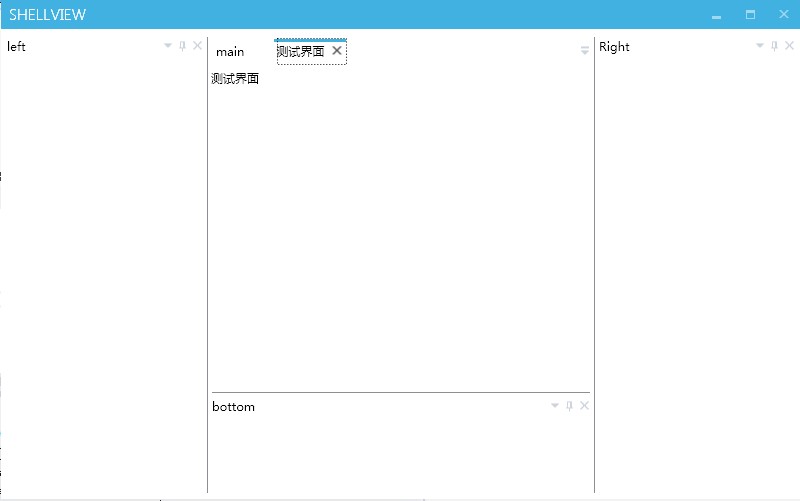Click the SHELLVIEW window title
The width and height of the screenshot is (800, 501).
coord(47,15)
